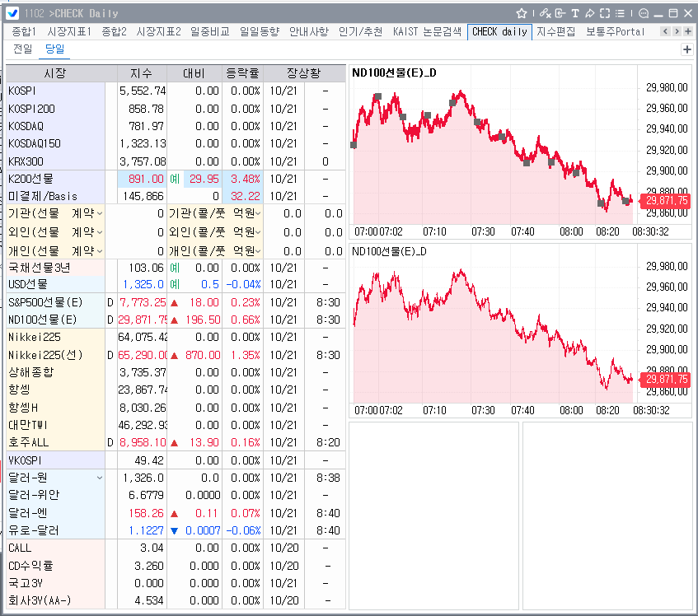Click the plus button below the tab bar
698x616 pixels.
pyautogui.click(x=686, y=49)
